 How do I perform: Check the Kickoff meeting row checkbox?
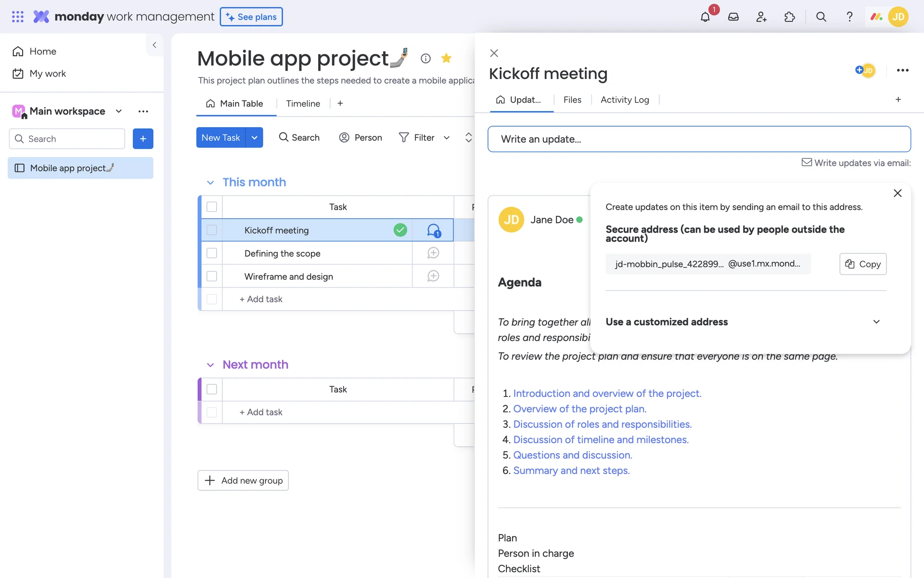(x=212, y=230)
